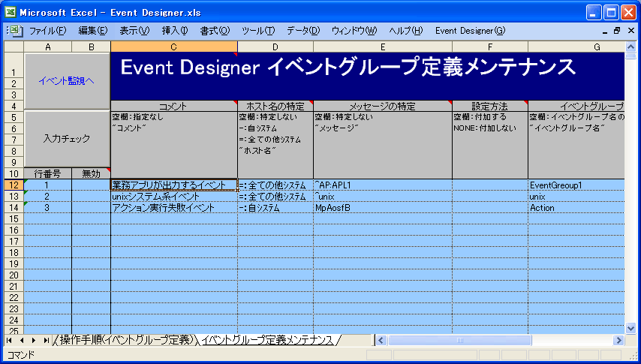Click the ホスト名の特定 heading cell
Screen dimensions: 641x364
[x=275, y=106]
